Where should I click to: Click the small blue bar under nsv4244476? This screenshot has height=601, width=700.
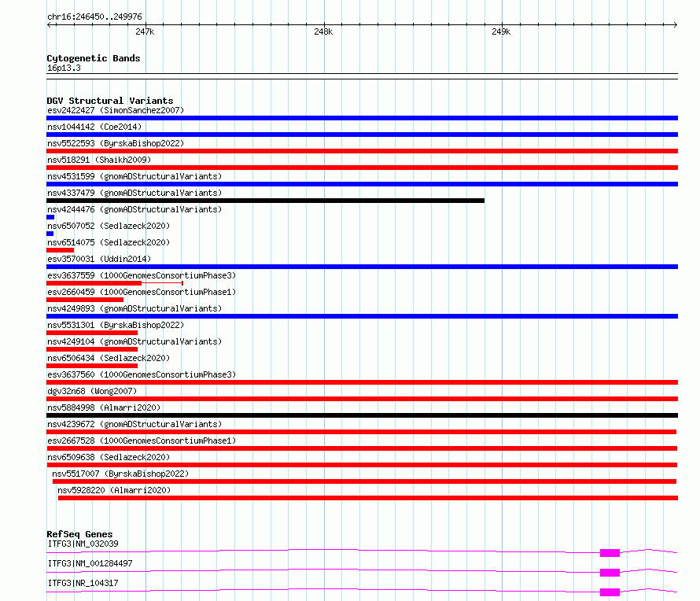(x=50, y=217)
